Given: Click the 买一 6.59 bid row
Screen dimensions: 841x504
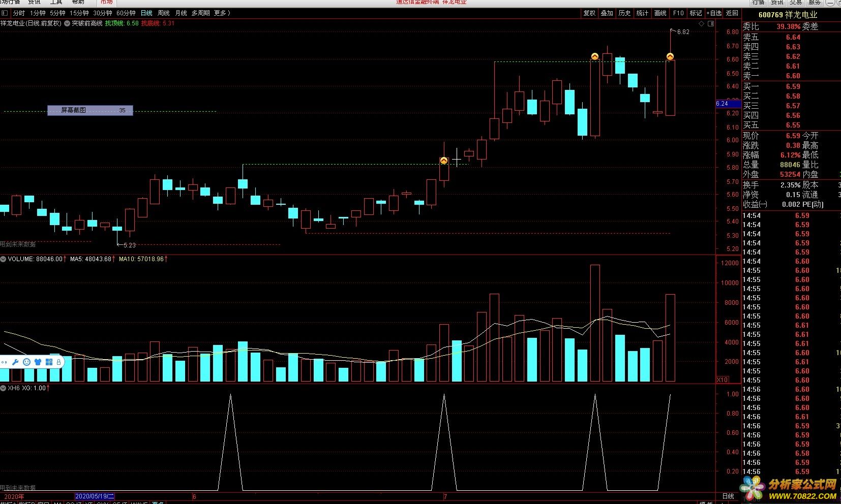Looking at the screenshot, I should [x=791, y=86].
